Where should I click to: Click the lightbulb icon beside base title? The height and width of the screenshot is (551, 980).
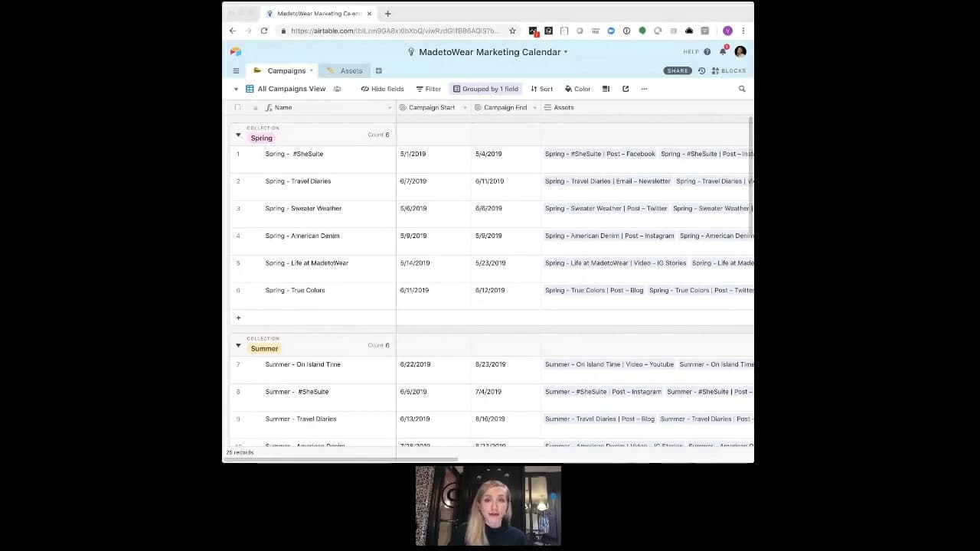point(411,52)
